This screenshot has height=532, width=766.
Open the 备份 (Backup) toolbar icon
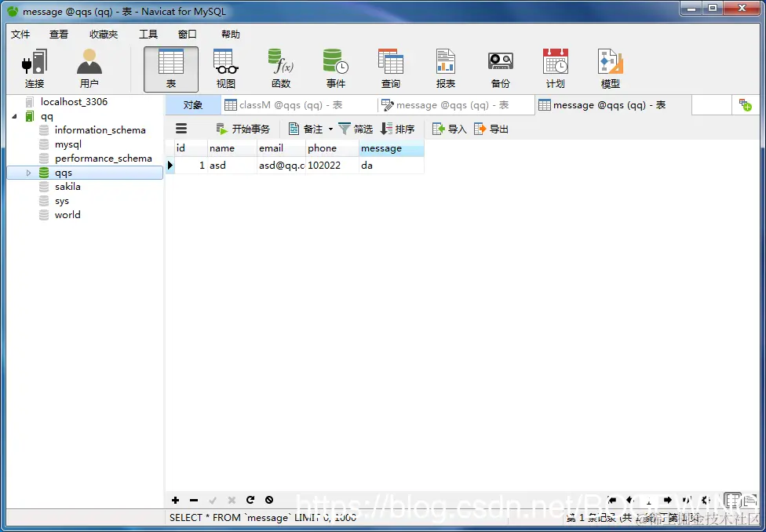click(500, 69)
